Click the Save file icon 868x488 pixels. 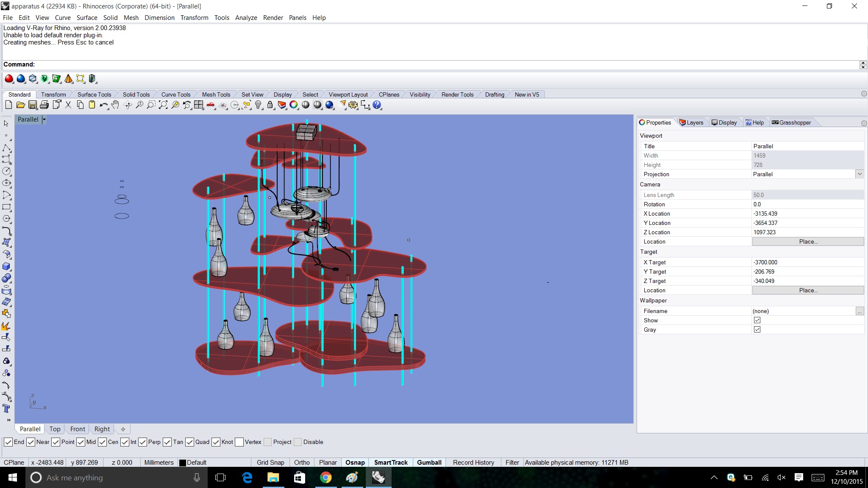click(x=32, y=105)
